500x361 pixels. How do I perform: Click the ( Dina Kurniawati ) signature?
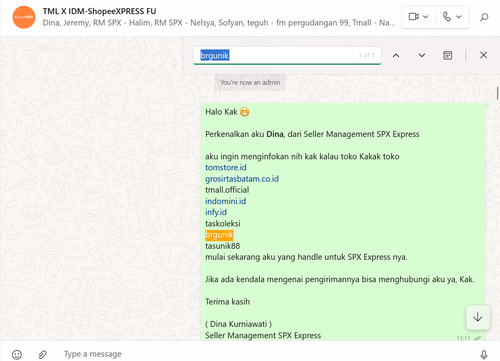[238, 324]
